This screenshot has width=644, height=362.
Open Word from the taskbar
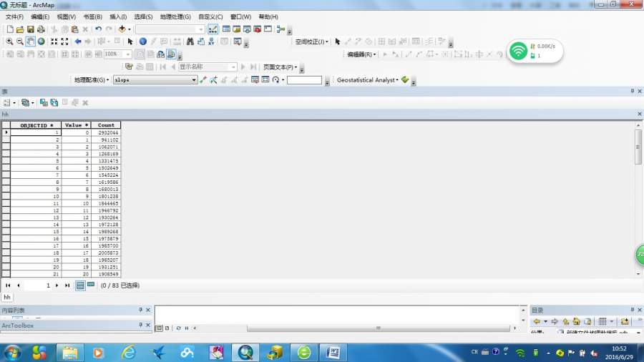click(333, 353)
